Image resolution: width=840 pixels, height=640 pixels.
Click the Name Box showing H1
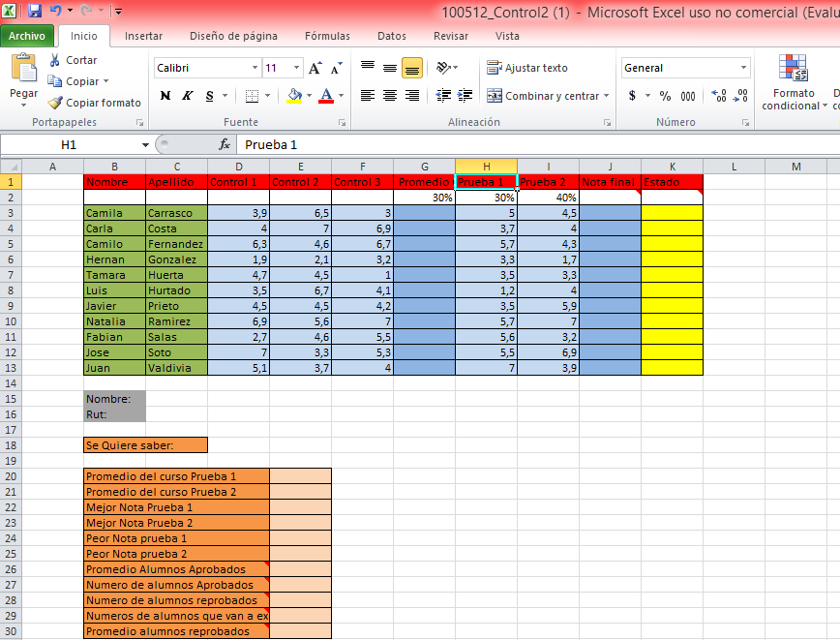(x=70, y=144)
